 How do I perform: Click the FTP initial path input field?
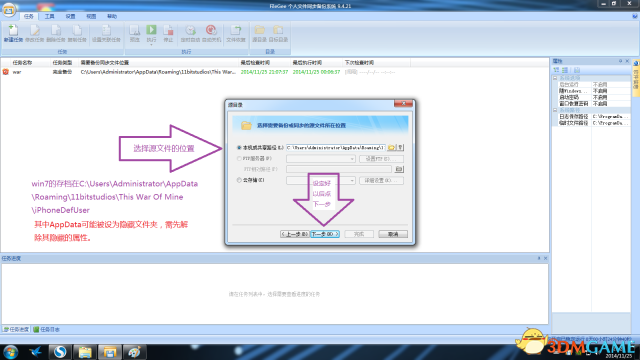[x=339, y=169]
